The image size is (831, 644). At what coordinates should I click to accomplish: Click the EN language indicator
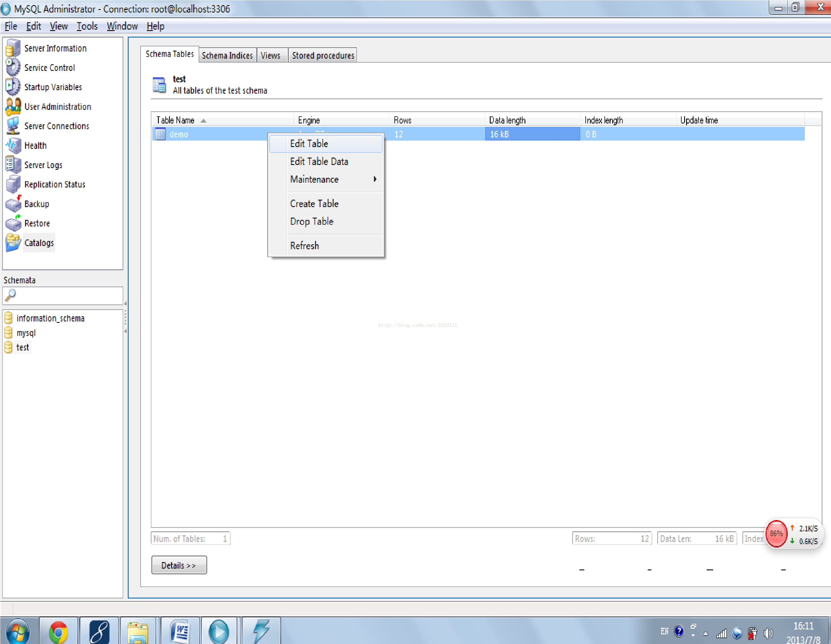[664, 631]
